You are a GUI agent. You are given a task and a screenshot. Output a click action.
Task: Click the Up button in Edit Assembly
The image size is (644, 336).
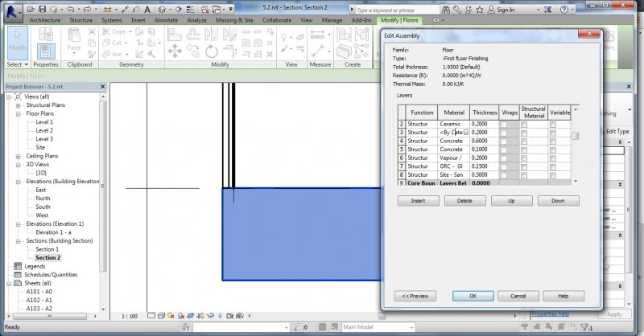(x=511, y=201)
